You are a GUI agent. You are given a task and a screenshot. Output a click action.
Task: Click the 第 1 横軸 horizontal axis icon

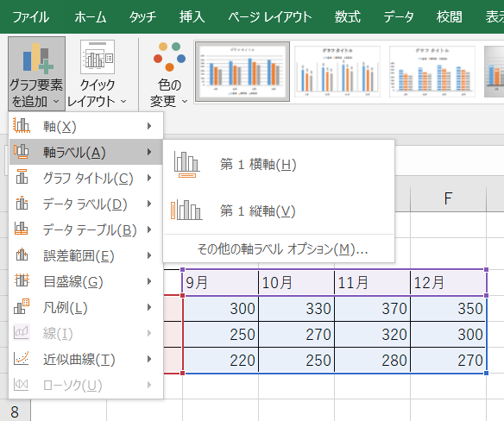click(x=186, y=165)
